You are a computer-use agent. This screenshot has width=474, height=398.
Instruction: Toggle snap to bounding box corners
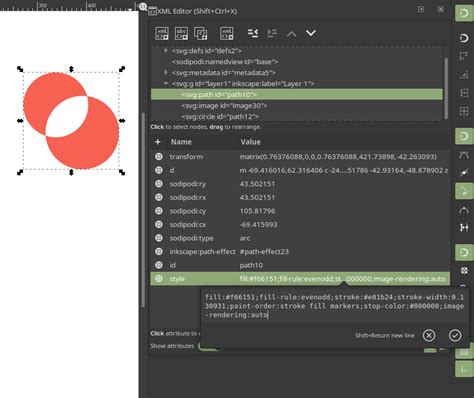point(464,75)
